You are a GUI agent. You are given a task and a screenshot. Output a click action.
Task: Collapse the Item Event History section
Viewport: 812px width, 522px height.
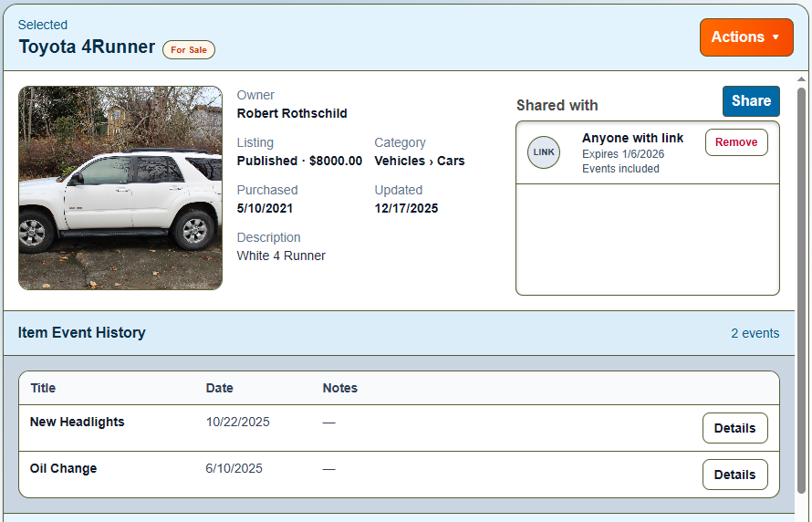(x=82, y=333)
